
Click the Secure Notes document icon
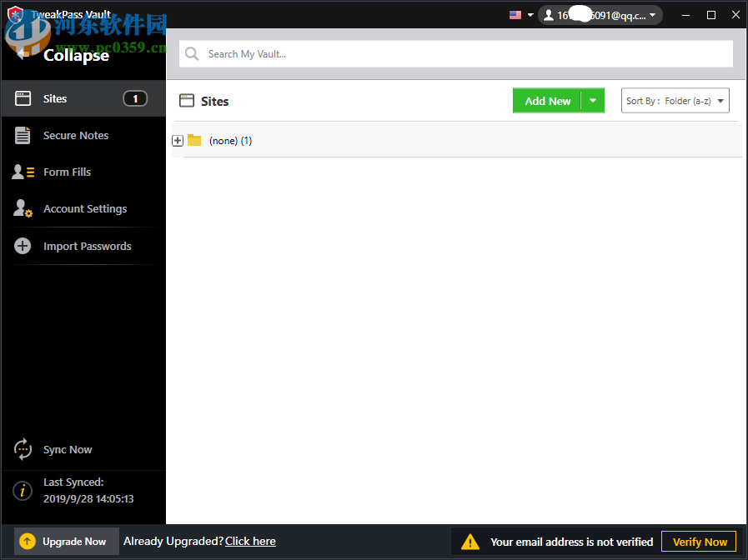click(x=23, y=135)
